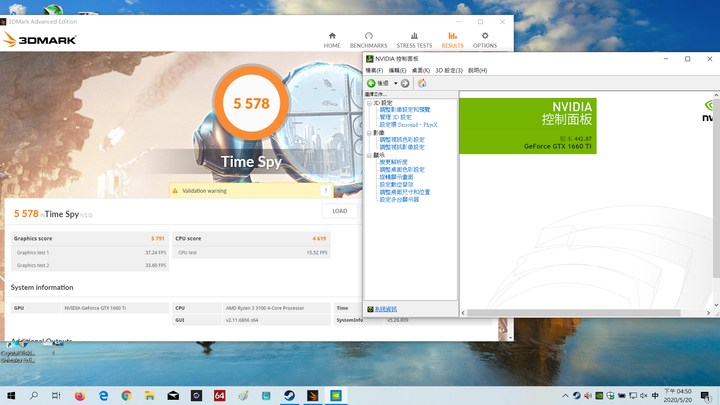Open 管理 3D 設定 in the tree
This screenshot has height=405, width=720.
[395, 117]
